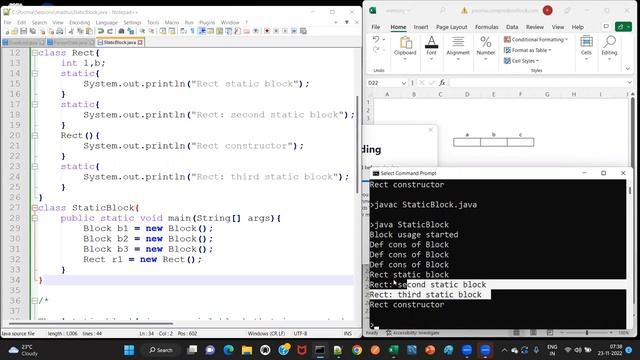640x360 pixels.
Task: Collapse fold marker at line 17 static block
Action: (35, 104)
